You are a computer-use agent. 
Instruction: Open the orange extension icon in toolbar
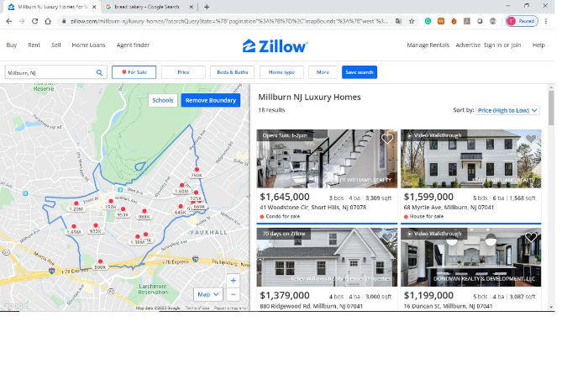point(441,21)
